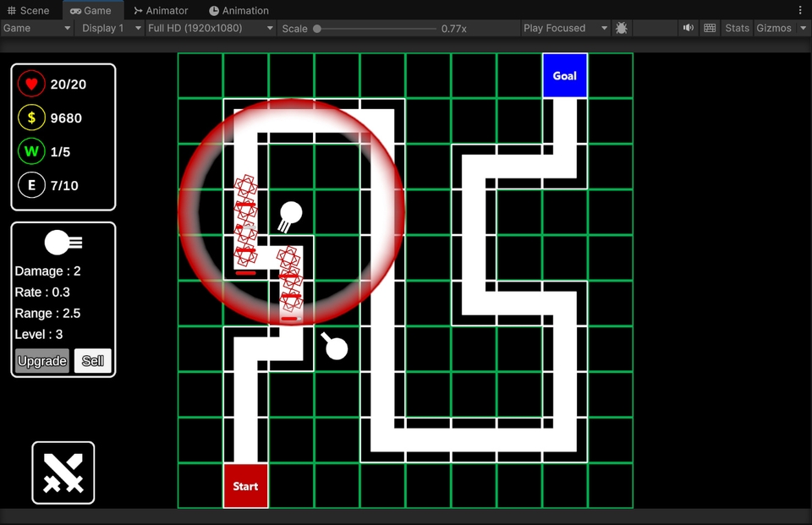Viewport: 812px width, 525px height.
Task: Toggle the Stats overlay button
Action: click(x=737, y=28)
